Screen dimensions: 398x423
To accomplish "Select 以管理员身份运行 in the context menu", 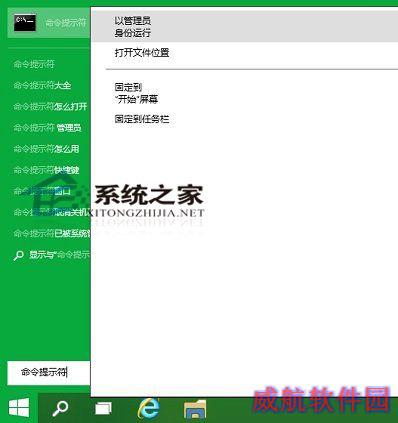I will (244, 27).
